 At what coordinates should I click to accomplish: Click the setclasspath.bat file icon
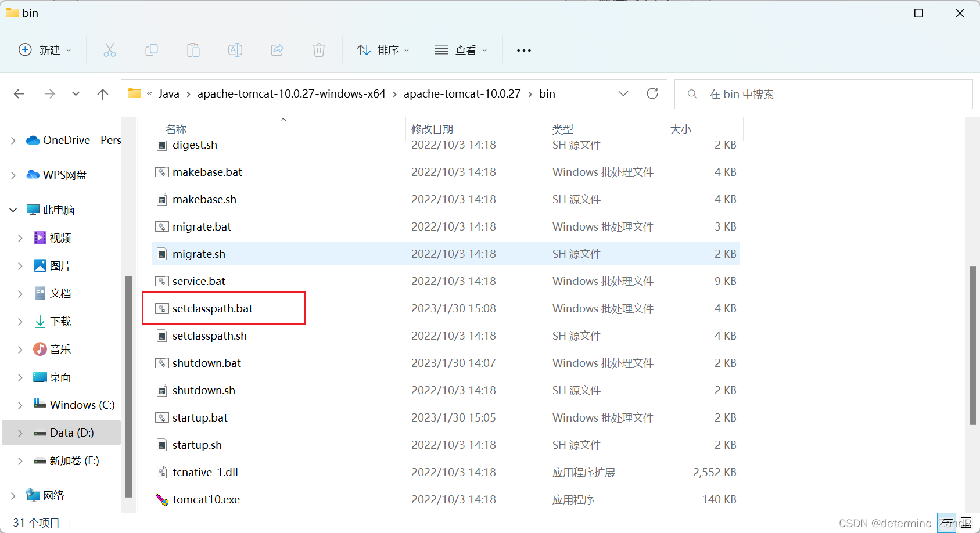pyautogui.click(x=162, y=308)
